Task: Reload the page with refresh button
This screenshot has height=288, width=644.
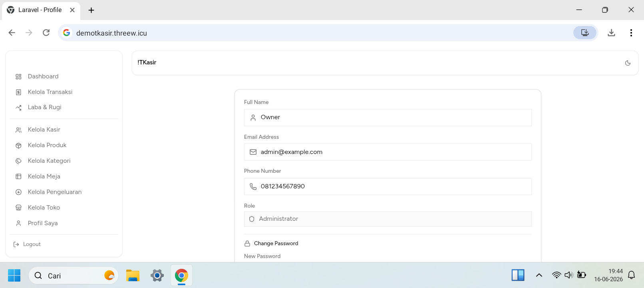Action: (x=46, y=33)
